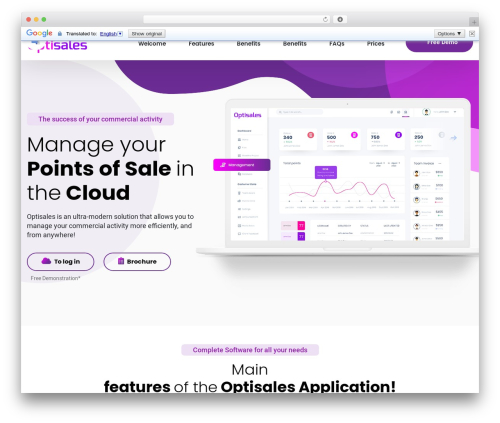Select the Prices menu item

click(376, 44)
